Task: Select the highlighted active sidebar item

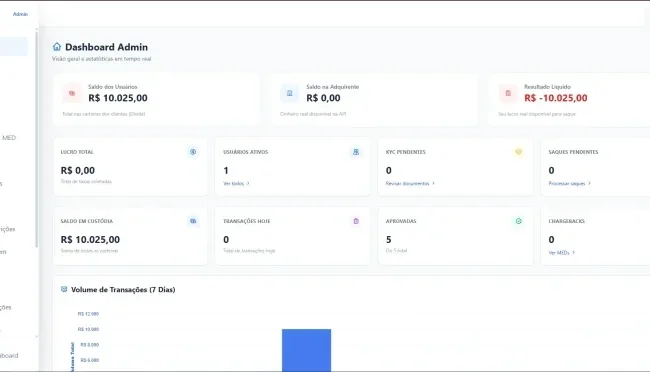Action: (14, 46)
